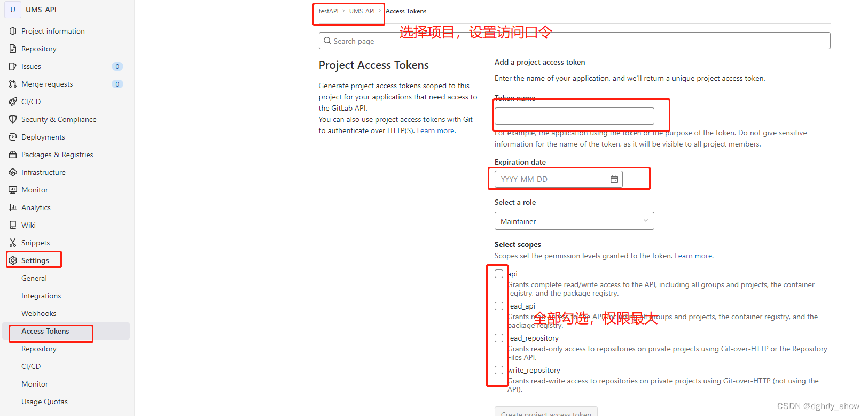The width and height of the screenshot is (868, 416).
Task: Enable the read_api scope checkbox
Action: coord(499,306)
